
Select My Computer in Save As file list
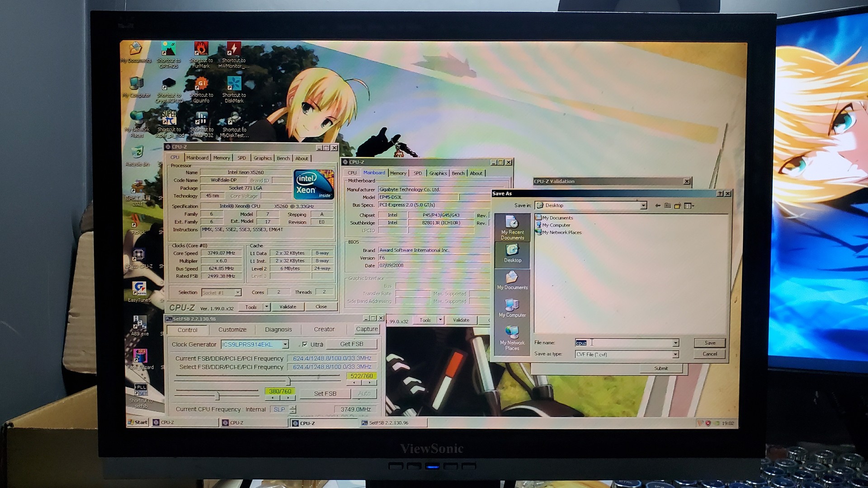tap(553, 225)
